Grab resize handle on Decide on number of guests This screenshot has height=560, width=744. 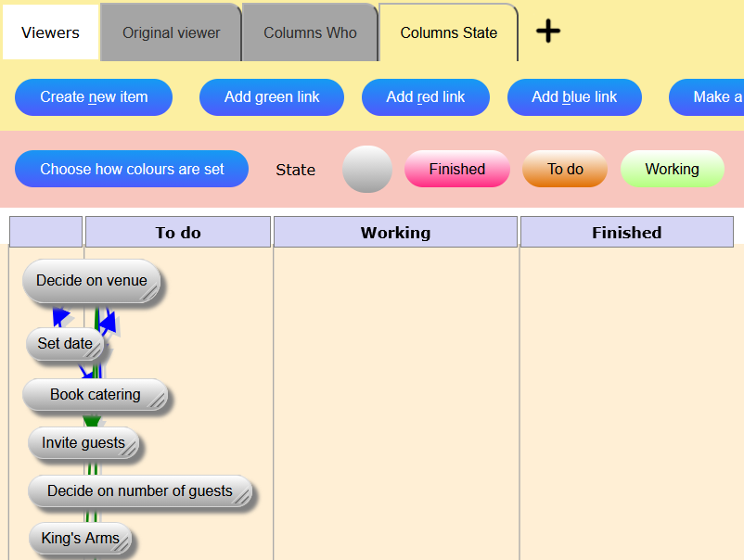(x=241, y=497)
